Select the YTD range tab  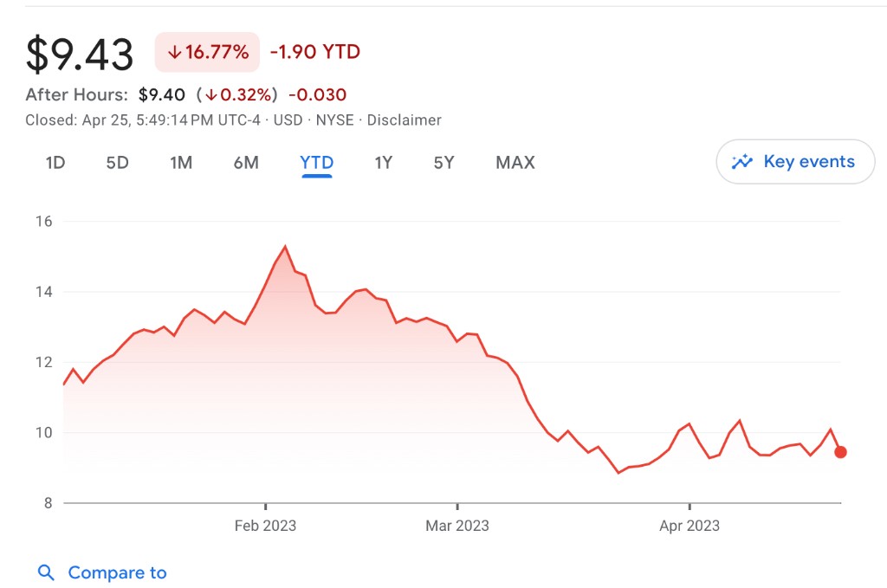317,163
